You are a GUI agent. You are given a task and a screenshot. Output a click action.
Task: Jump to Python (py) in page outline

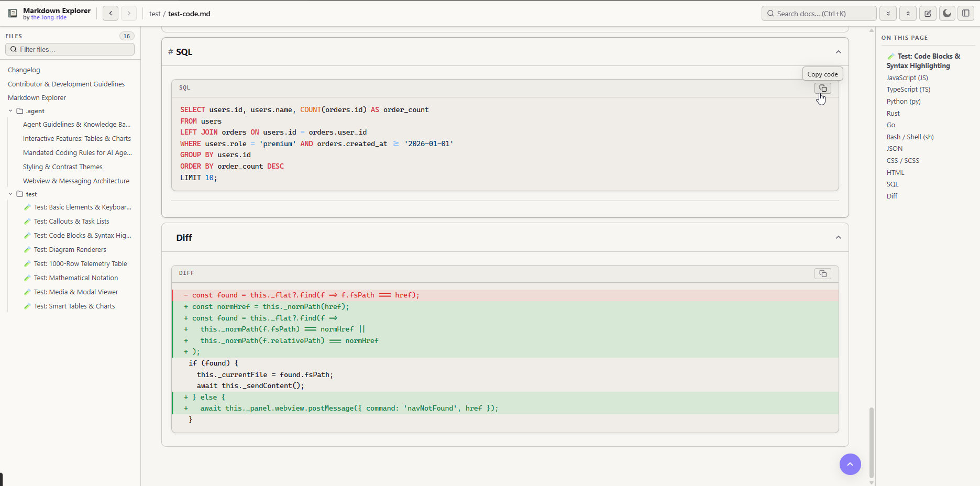(904, 102)
